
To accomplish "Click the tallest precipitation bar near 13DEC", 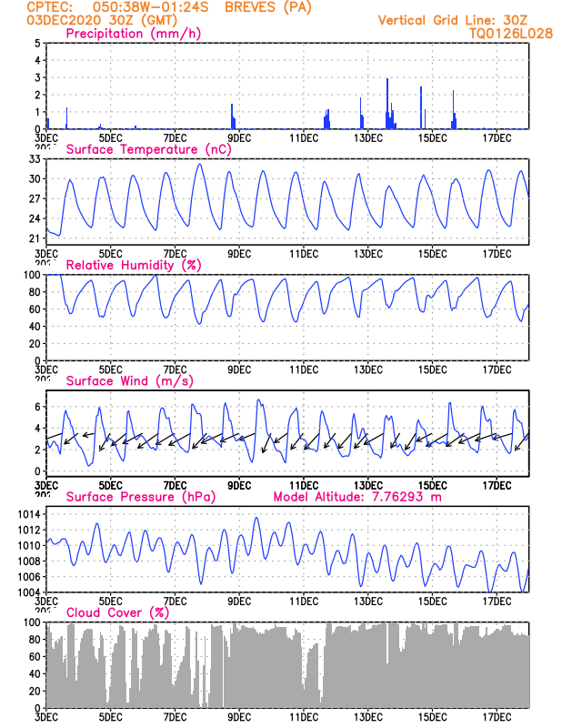I will point(387,104).
